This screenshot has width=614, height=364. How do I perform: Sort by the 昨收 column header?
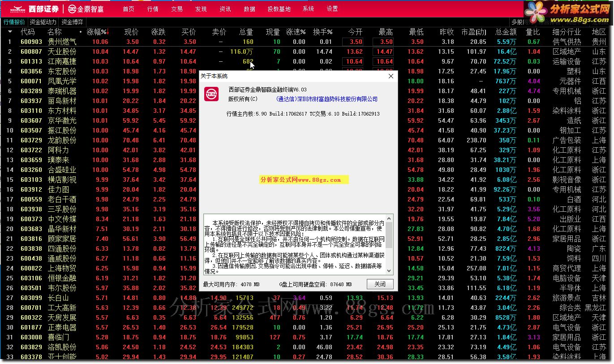pyautogui.click(x=447, y=32)
